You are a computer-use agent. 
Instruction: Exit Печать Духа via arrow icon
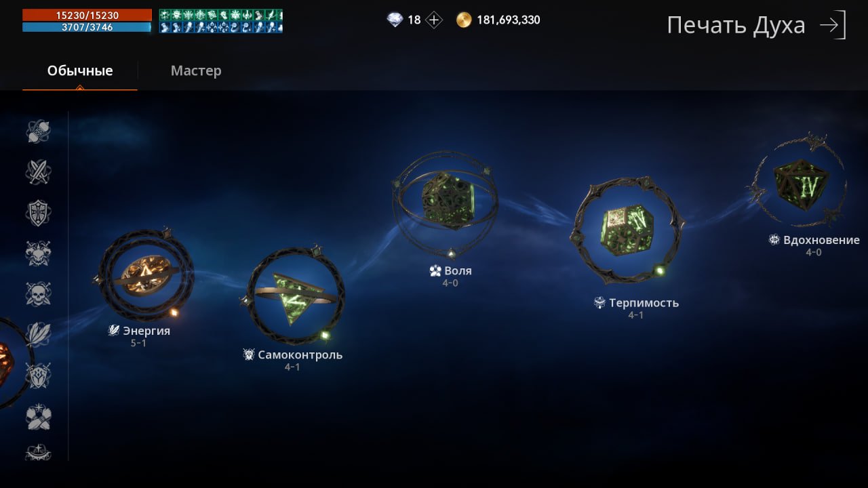click(x=833, y=26)
